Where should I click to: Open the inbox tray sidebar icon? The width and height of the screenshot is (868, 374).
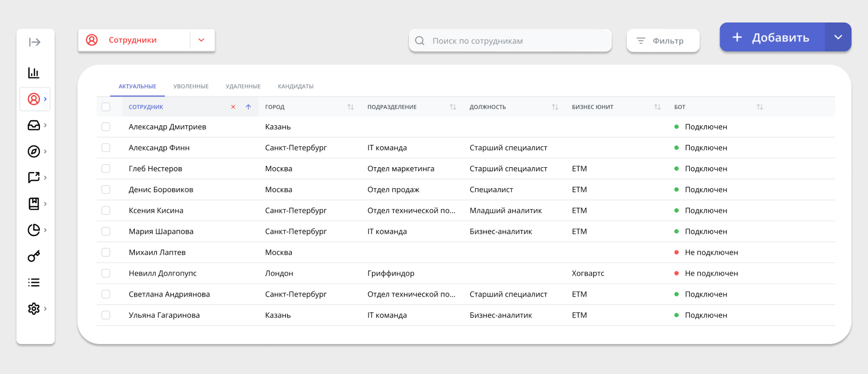point(34,125)
